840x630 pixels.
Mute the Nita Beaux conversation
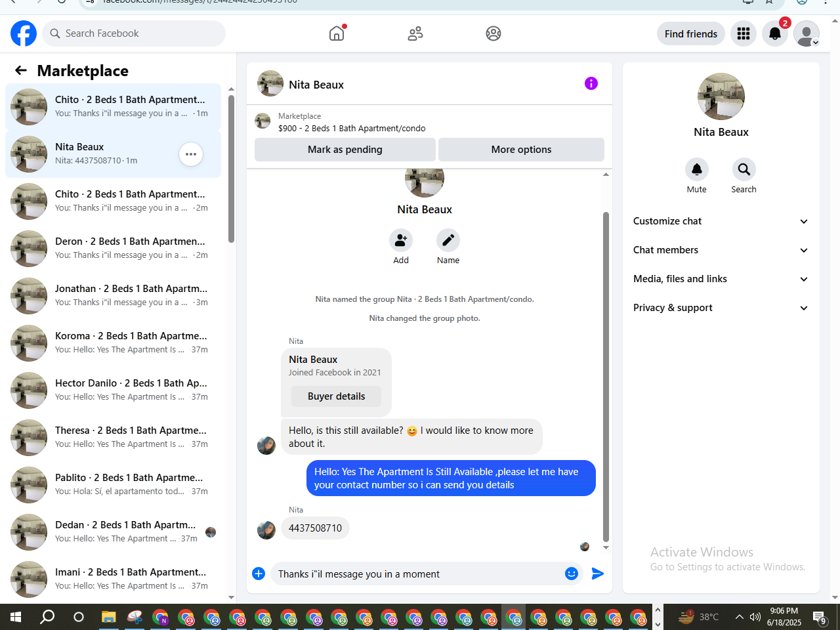click(697, 169)
